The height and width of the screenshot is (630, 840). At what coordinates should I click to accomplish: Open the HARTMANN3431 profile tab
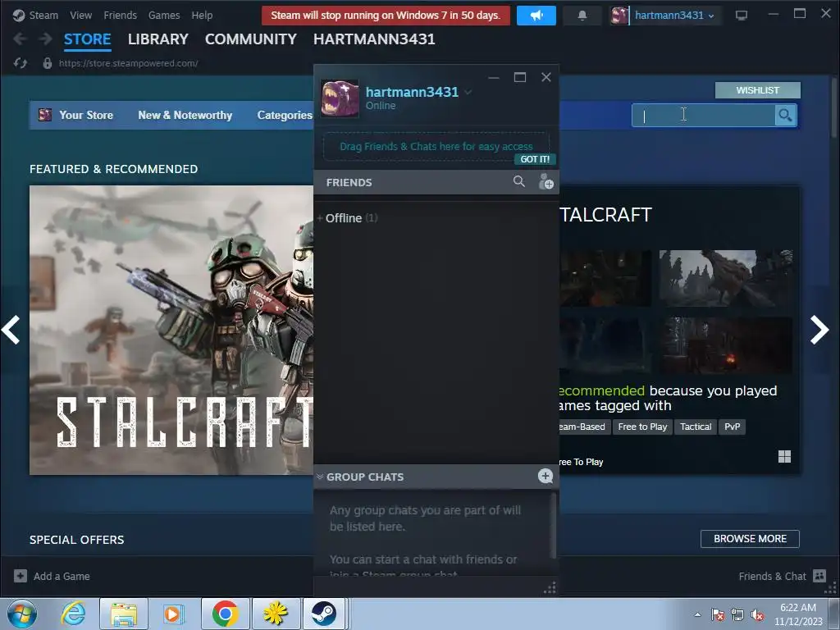tap(374, 39)
